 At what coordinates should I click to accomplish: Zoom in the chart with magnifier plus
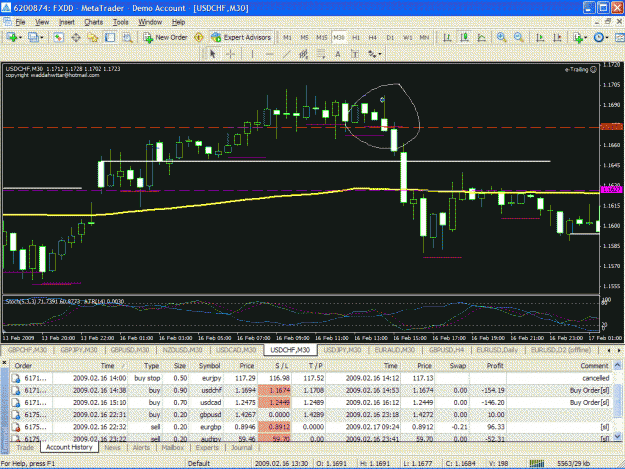click(501, 37)
